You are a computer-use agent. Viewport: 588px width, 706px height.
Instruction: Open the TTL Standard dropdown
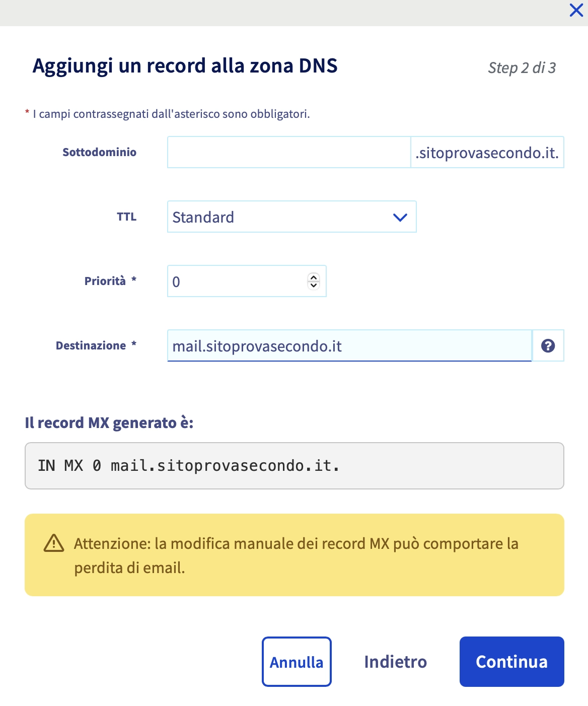point(291,217)
